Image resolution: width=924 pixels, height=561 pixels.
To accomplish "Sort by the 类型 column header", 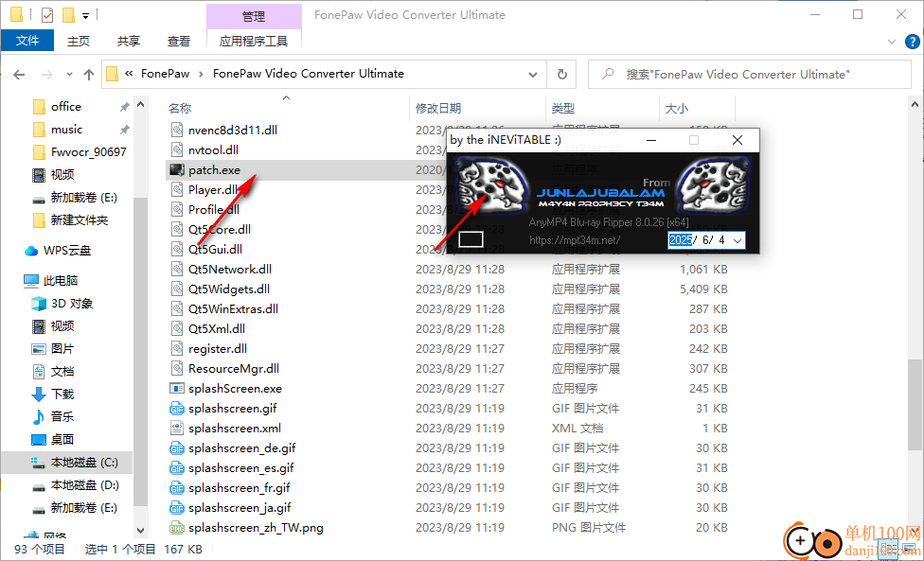I will coord(562,108).
